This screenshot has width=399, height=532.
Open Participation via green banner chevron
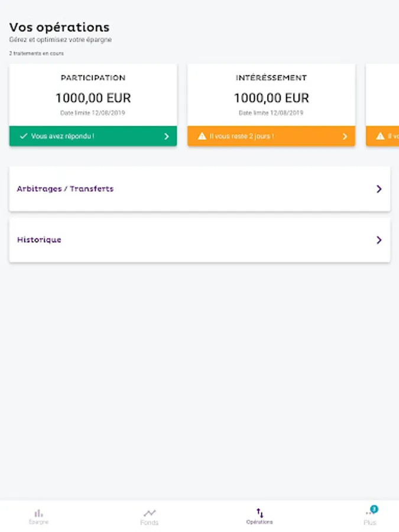click(167, 136)
